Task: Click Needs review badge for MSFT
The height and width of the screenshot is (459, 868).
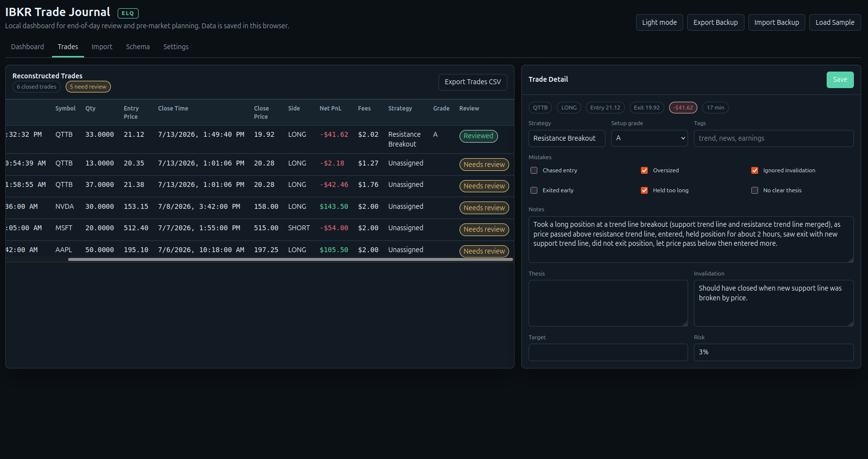Action: click(484, 229)
